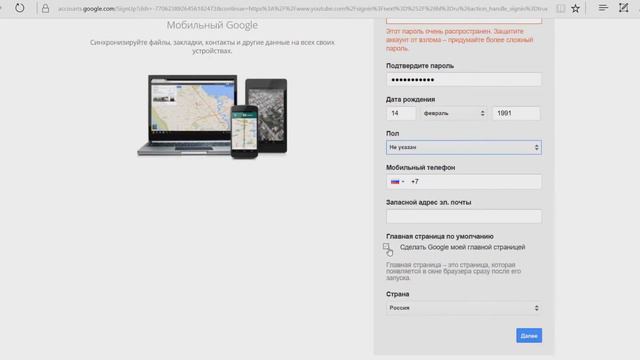
Task: Open the country dropdown Россия
Action: pyautogui.click(x=464, y=308)
